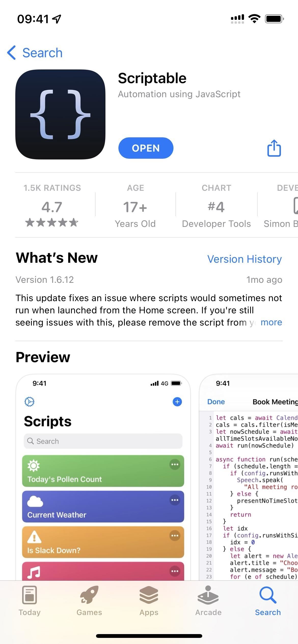The height and width of the screenshot is (644, 298).
Task: Tap the What's New heading
Action: click(57, 258)
